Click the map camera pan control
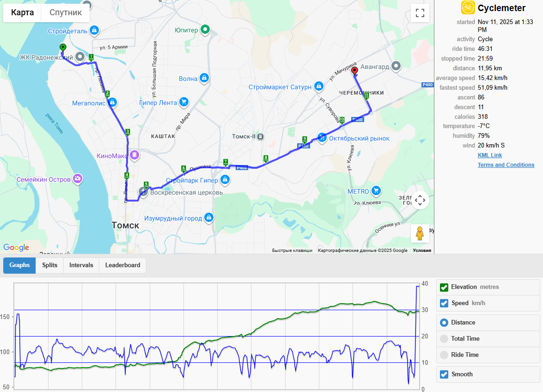The image size is (543, 392). (x=420, y=200)
